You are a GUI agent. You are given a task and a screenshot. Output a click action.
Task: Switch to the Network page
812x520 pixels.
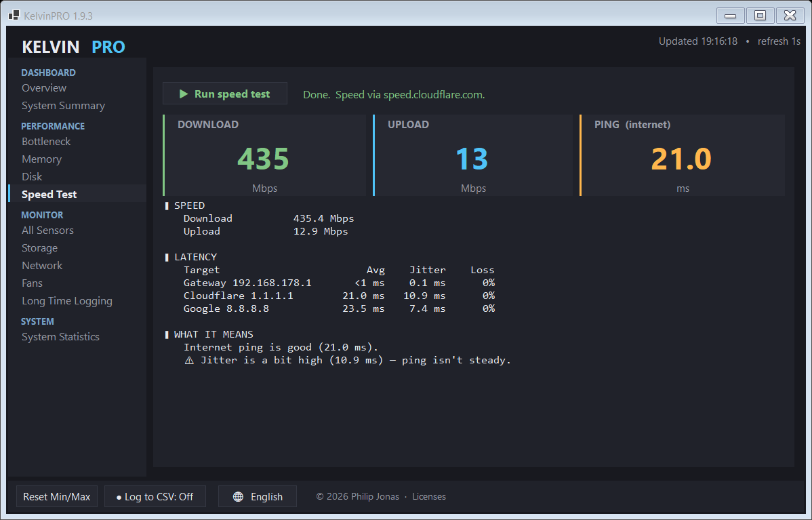42,266
